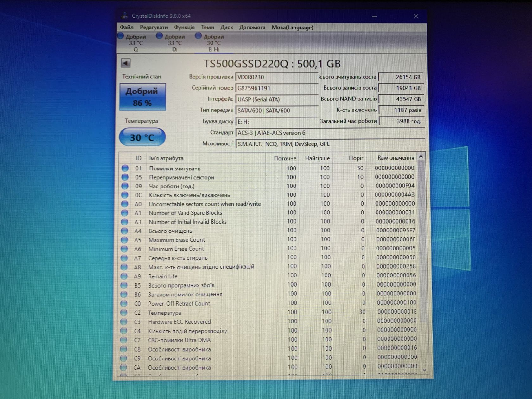Viewport: 532px width, 399px height.
Task: Click the status icon of attribute A0
Action: [x=125, y=204]
